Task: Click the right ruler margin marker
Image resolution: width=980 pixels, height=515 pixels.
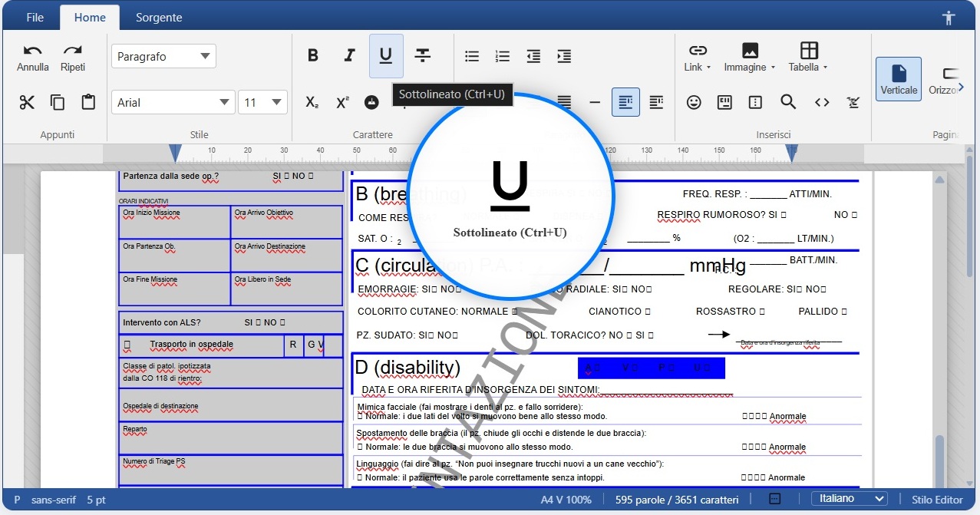Action: click(791, 153)
